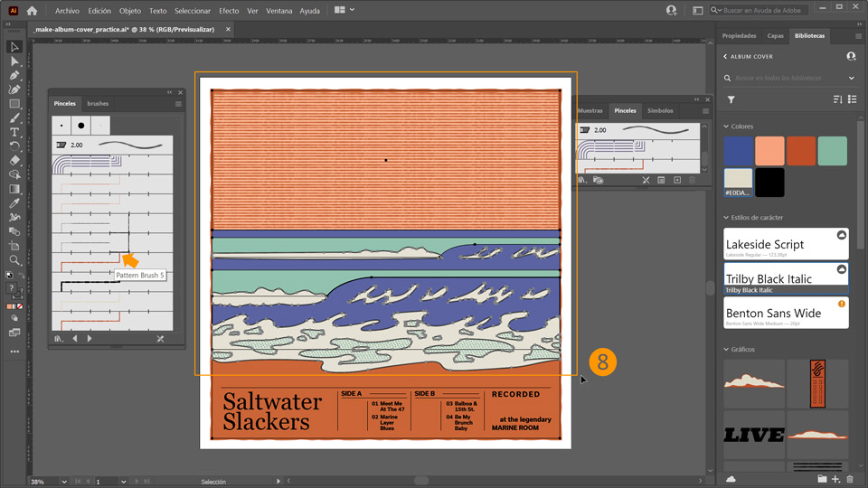This screenshot has height=488, width=868.
Task: Go back from ALBUM COVER library
Action: (726, 56)
